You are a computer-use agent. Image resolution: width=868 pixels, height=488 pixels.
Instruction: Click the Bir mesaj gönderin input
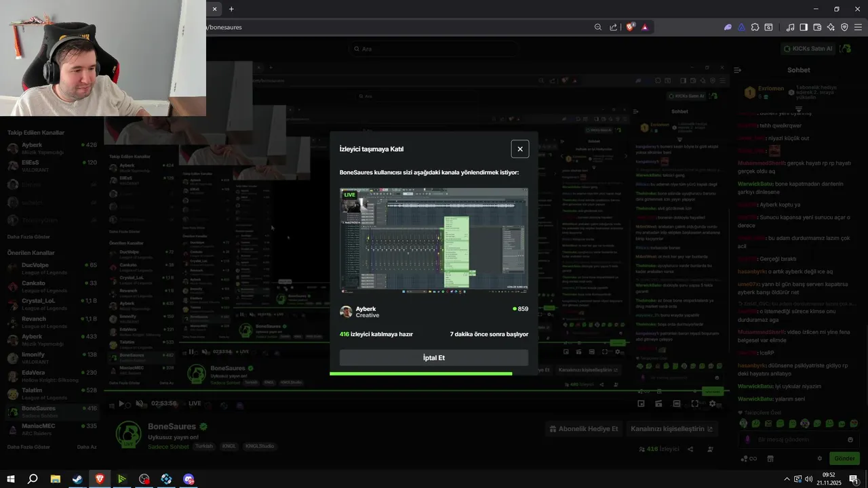click(799, 440)
